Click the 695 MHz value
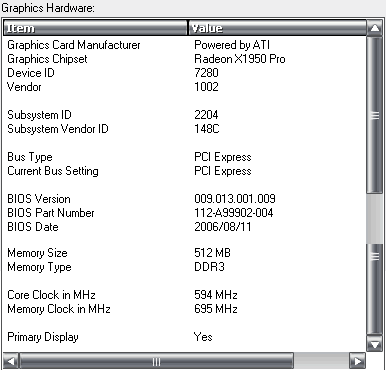This screenshot has height=371, width=386. (216, 309)
